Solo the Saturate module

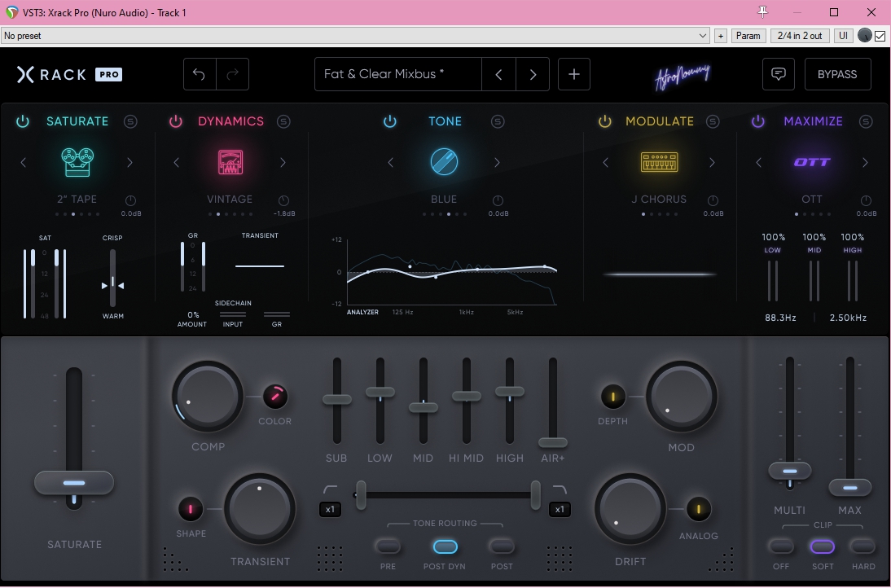[x=130, y=121]
